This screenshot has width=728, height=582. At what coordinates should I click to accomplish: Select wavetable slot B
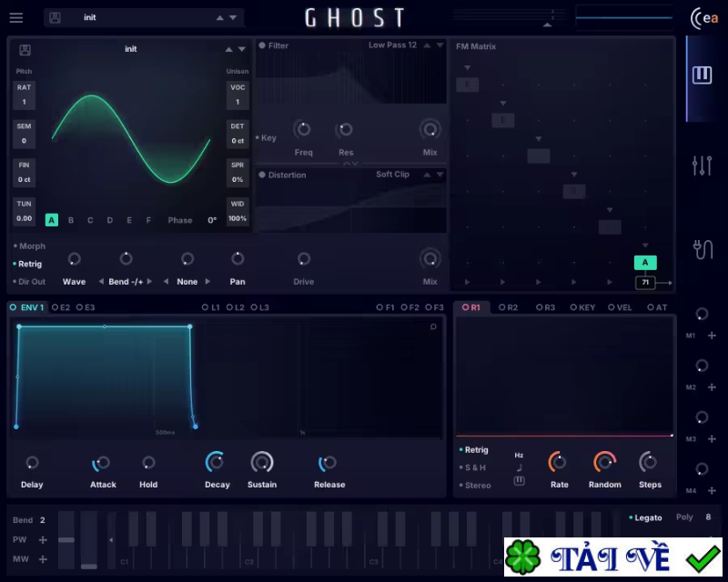pos(70,219)
